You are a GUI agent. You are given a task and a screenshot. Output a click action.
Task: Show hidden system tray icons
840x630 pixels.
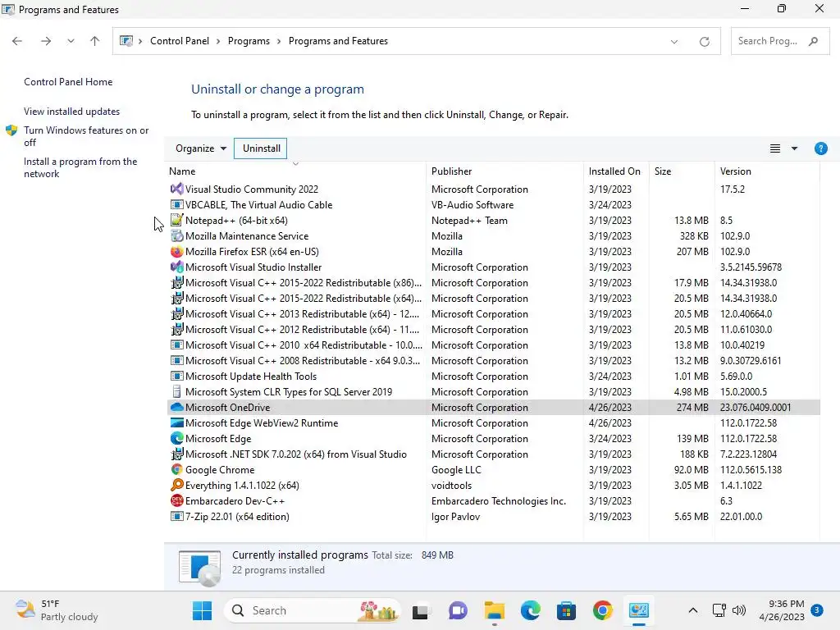[692, 610]
